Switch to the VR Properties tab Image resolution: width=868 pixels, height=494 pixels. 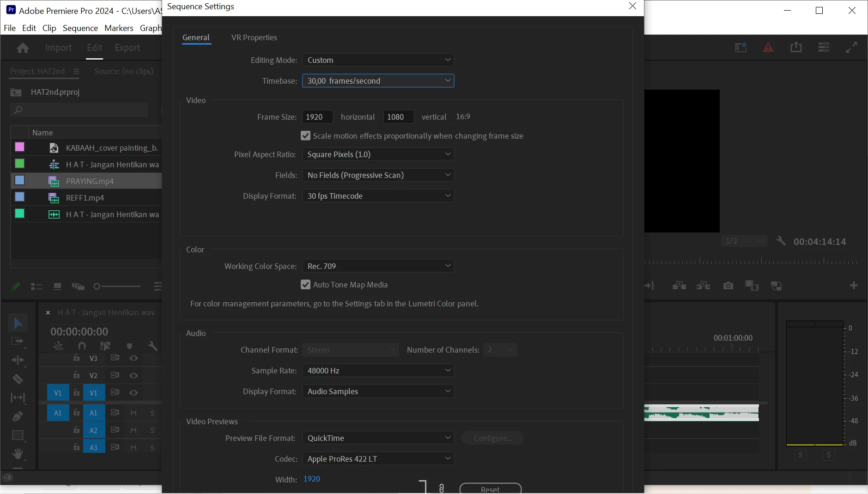(x=254, y=37)
